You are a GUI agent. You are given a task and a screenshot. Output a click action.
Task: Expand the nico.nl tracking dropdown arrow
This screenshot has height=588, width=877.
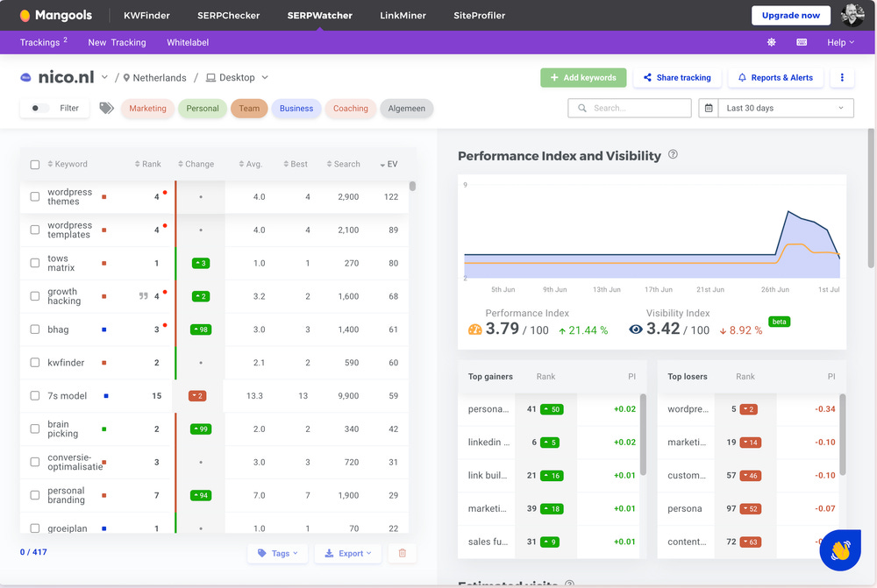tap(104, 78)
